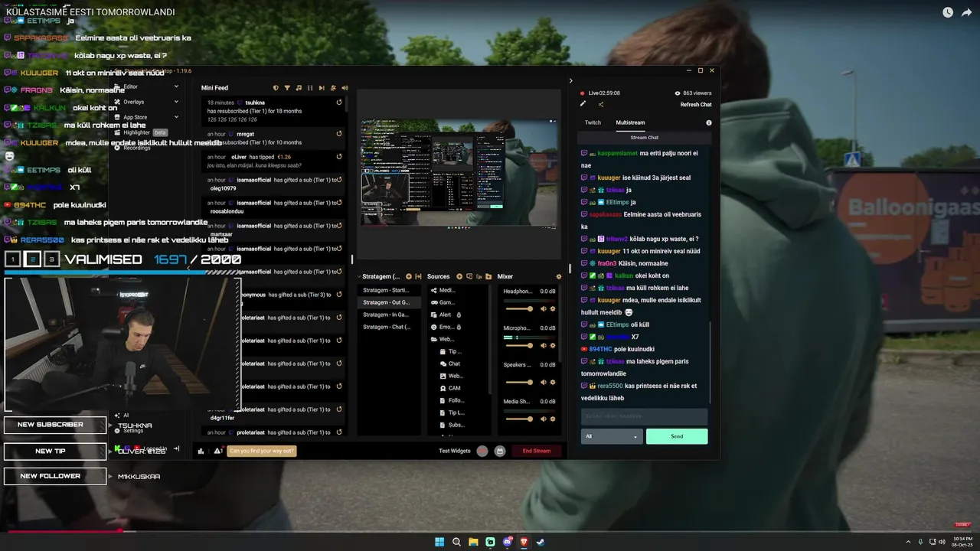Pause the Mini Feed alert queue
The height and width of the screenshot is (551, 980).
(310, 88)
